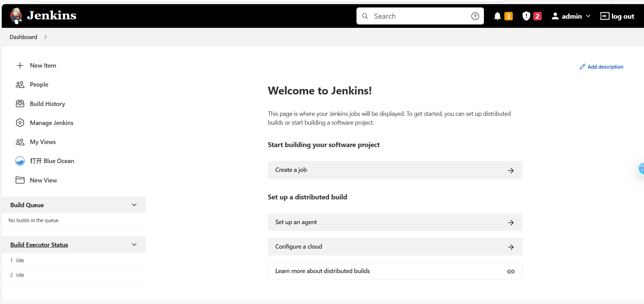The height and width of the screenshot is (304, 644).
Task: Click the plus icon beside New Item
Action: coord(20,66)
